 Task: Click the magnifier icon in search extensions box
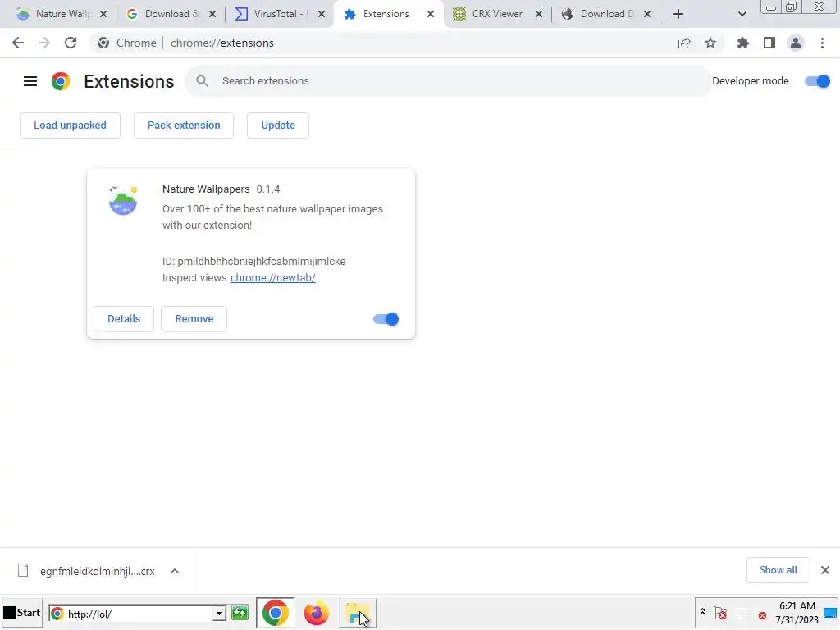click(x=202, y=81)
